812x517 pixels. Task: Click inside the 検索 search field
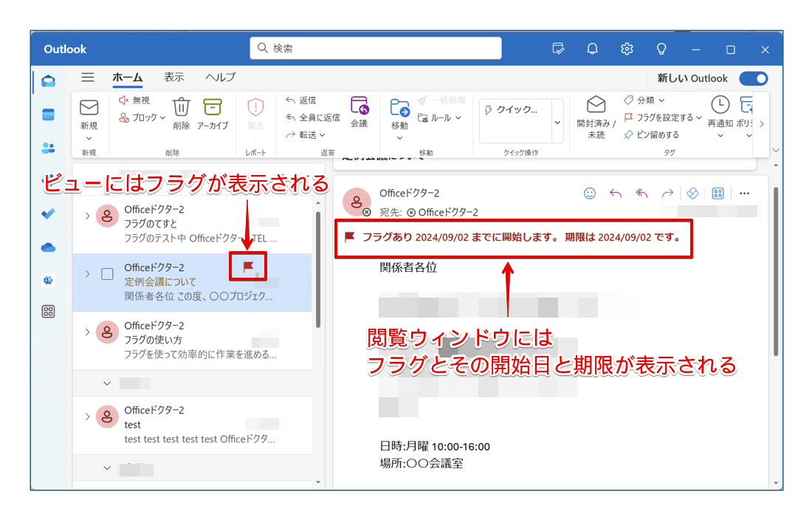pos(375,47)
